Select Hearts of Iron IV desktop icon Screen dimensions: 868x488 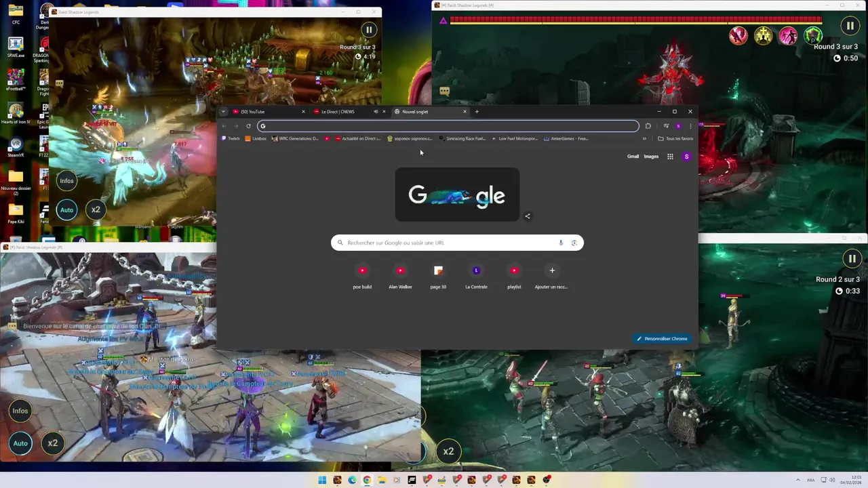click(x=16, y=113)
